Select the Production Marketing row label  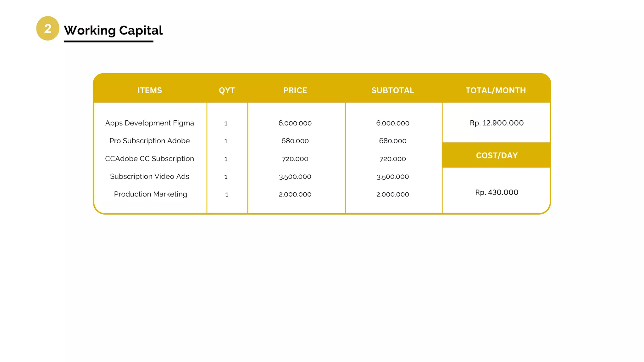[151, 194]
